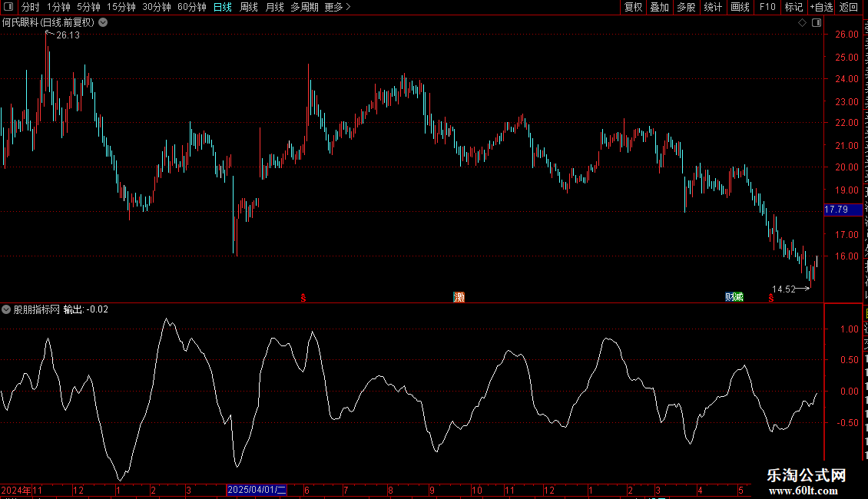This screenshot has height=499, width=868.
Task: Click the 叠加 overlay button
Action: coord(659,7)
